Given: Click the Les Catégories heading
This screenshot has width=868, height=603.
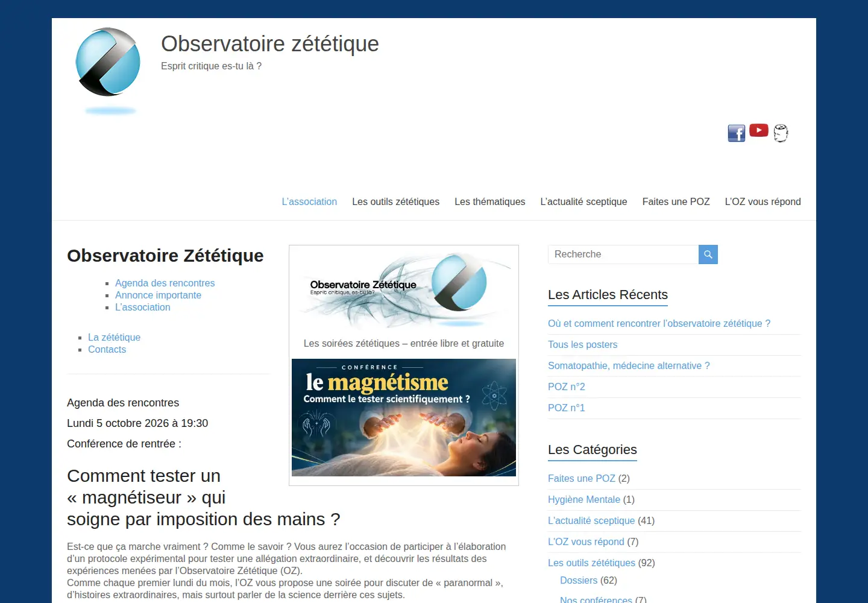Looking at the screenshot, I should click(x=592, y=450).
